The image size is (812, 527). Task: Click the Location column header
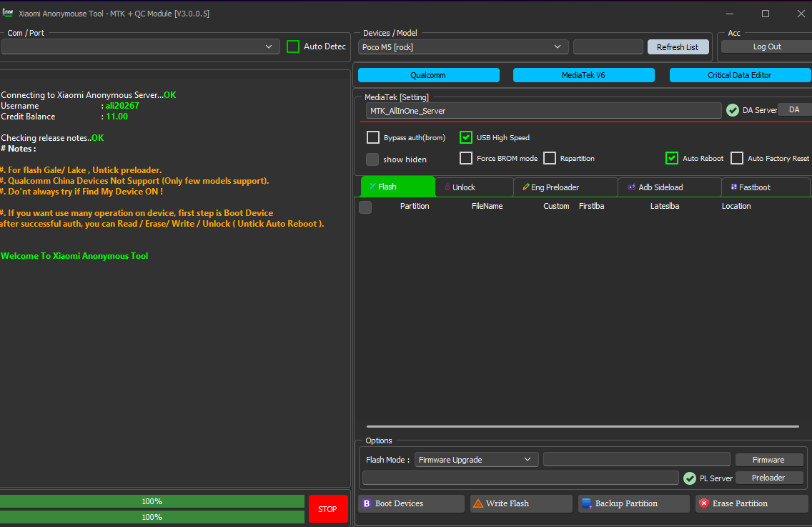click(736, 206)
